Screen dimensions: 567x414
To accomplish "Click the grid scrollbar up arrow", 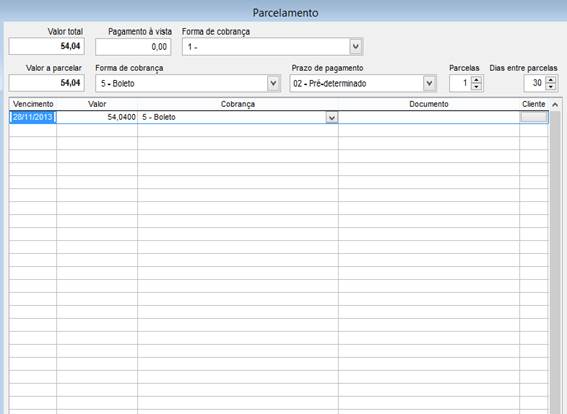I will pyautogui.click(x=555, y=104).
